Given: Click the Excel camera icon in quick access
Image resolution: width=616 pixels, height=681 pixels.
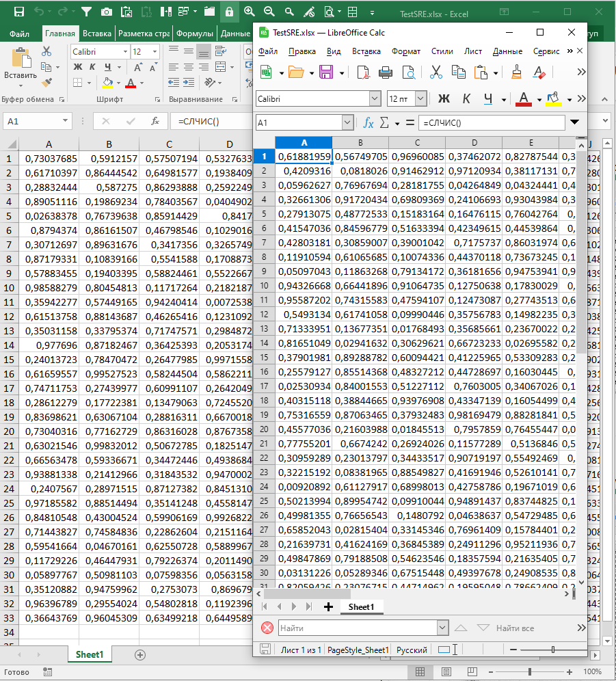Looking at the screenshot, I should (107, 12).
